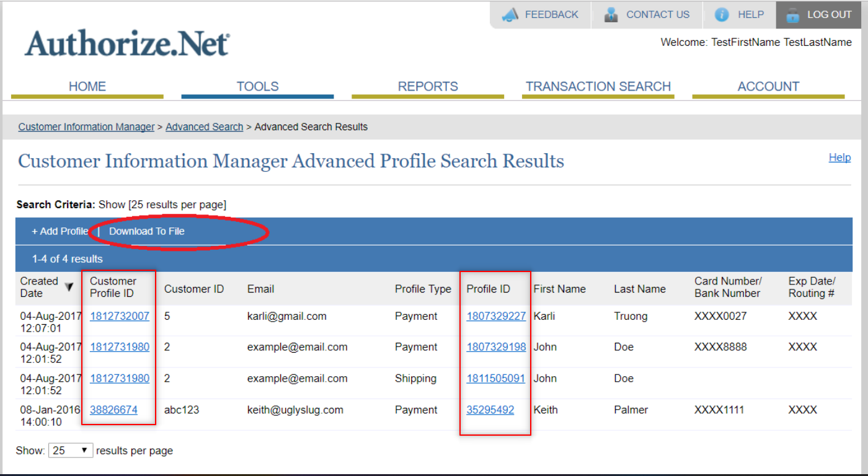Image resolution: width=868 pixels, height=476 pixels.
Task: Open customer profile 1812731980 in Payment row
Action: coord(120,347)
